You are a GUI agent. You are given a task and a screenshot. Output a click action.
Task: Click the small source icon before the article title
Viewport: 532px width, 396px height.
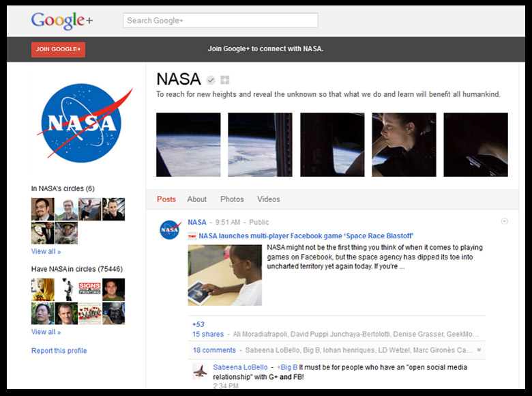pos(192,236)
